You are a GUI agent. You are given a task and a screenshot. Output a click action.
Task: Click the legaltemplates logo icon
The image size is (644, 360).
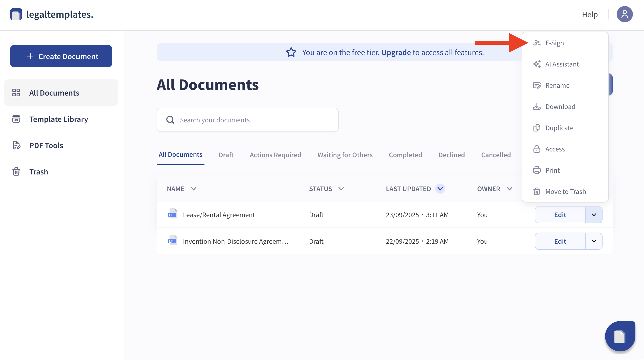click(x=16, y=14)
